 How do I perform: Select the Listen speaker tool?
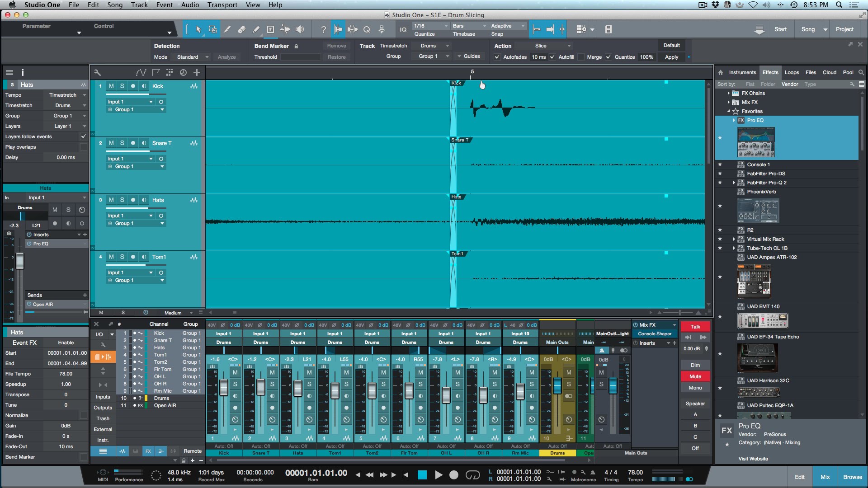[300, 30]
